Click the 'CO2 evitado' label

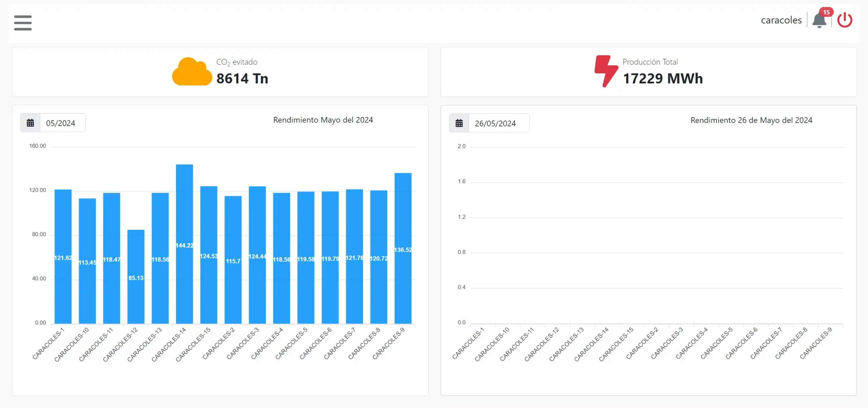point(237,62)
